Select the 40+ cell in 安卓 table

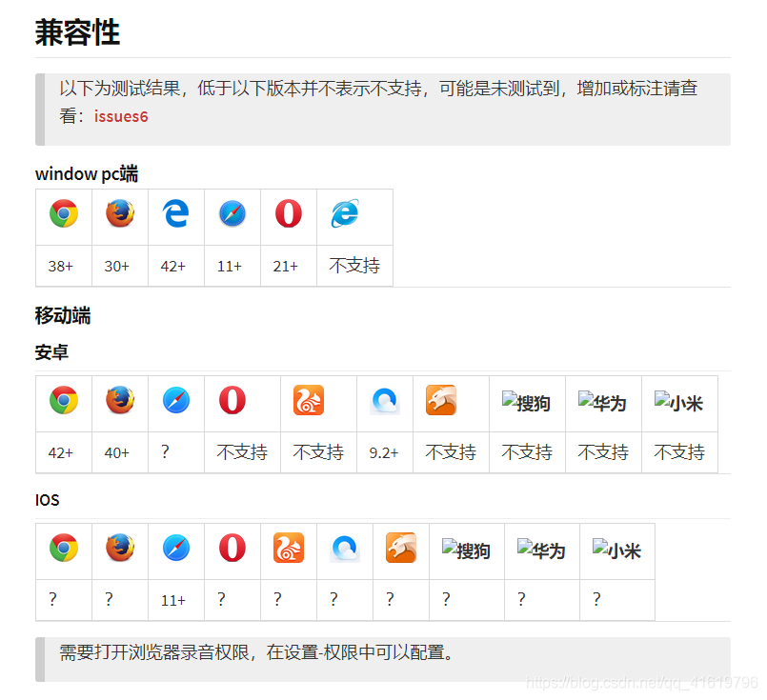point(120,452)
